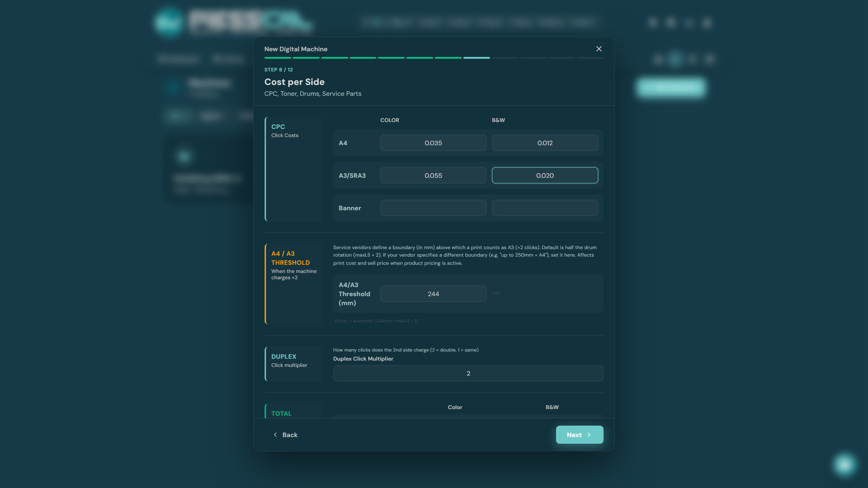The width and height of the screenshot is (868, 488).
Task: Click the round floating button at bottom-right
Action: 844,465
